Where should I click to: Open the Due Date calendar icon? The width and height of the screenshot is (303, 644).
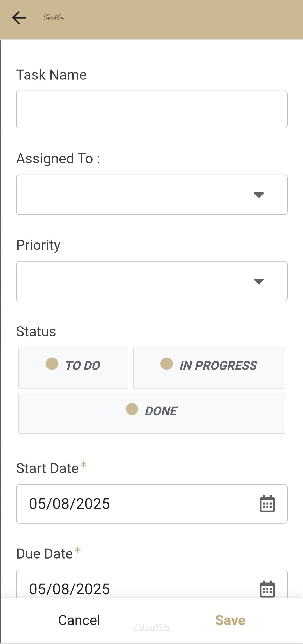pyautogui.click(x=267, y=589)
